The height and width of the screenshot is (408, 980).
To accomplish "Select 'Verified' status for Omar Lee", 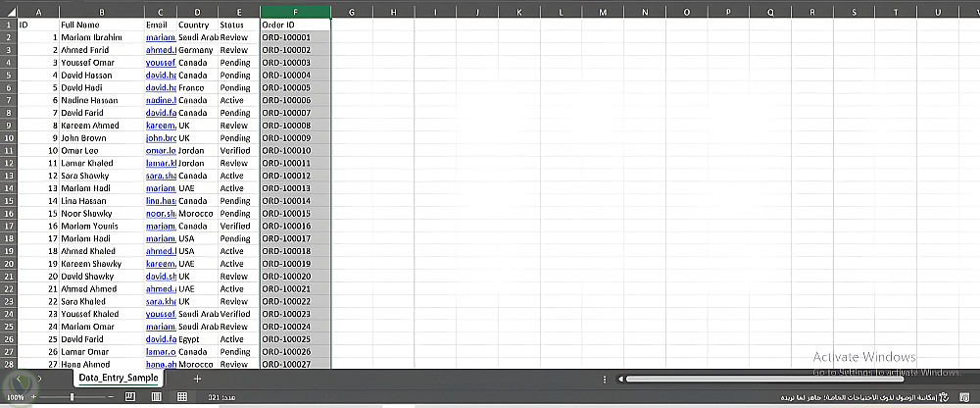I will [x=239, y=150].
